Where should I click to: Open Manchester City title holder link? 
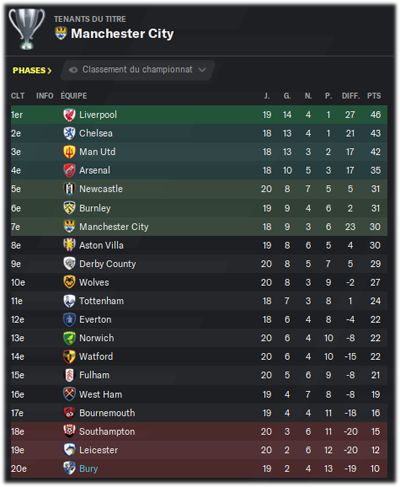pyautogui.click(x=122, y=33)
